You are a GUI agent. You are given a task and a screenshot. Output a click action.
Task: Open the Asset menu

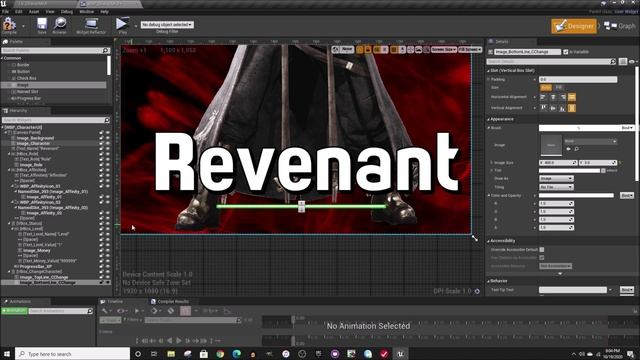(34, 12)
